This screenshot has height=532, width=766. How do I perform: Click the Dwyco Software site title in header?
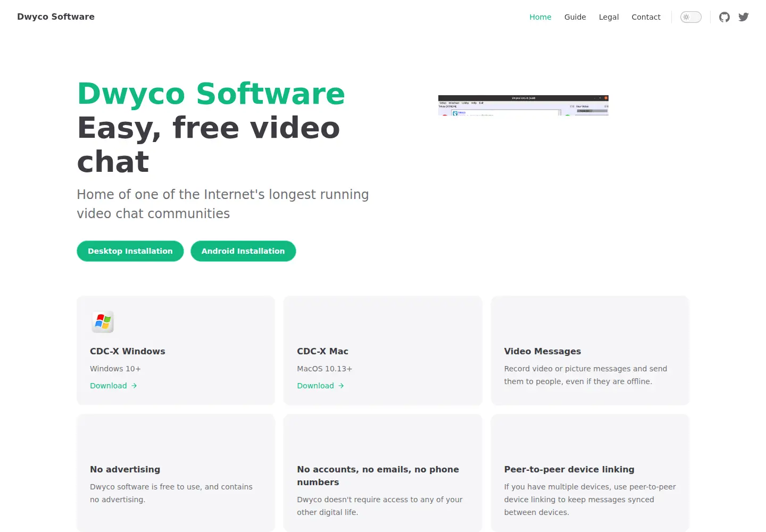[56, 16]
